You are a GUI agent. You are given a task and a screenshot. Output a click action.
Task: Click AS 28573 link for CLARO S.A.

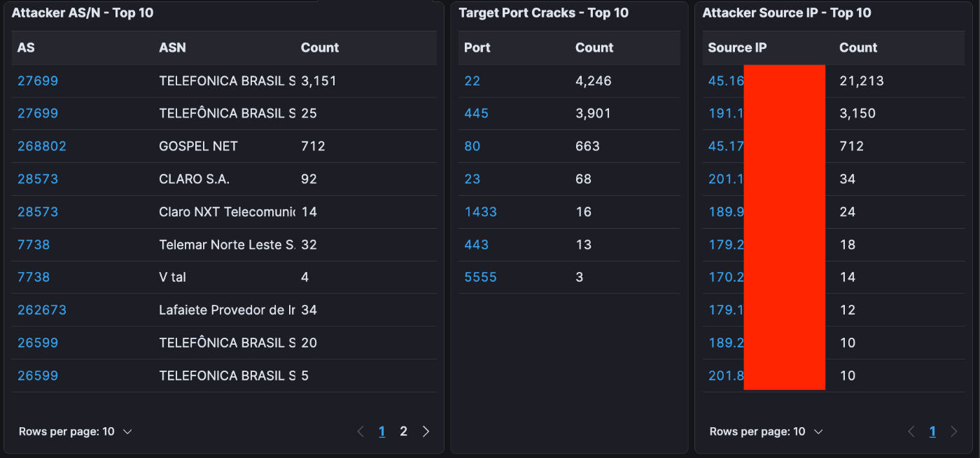pyautogui.click(x=38, y=179)
